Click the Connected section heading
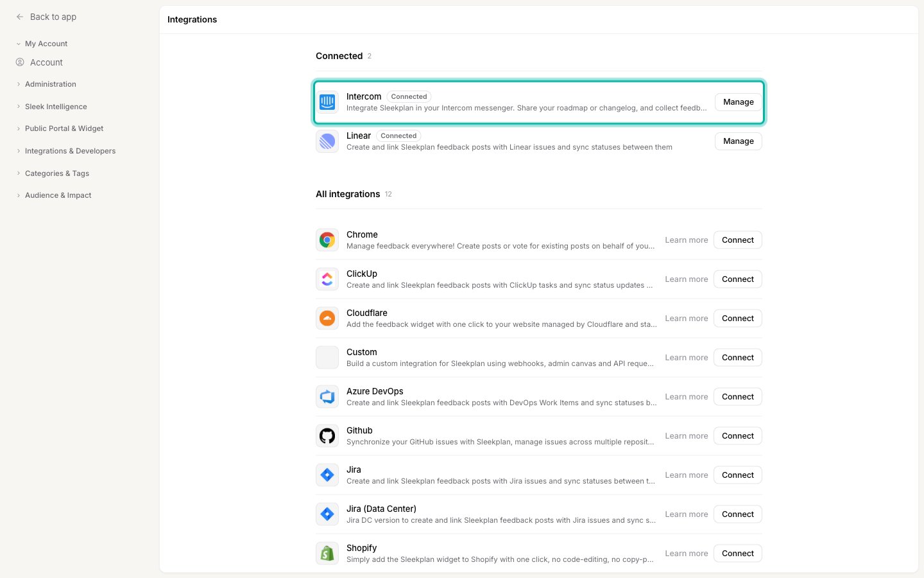The width and height of the screenshot is (924, 578). (339, 56)
